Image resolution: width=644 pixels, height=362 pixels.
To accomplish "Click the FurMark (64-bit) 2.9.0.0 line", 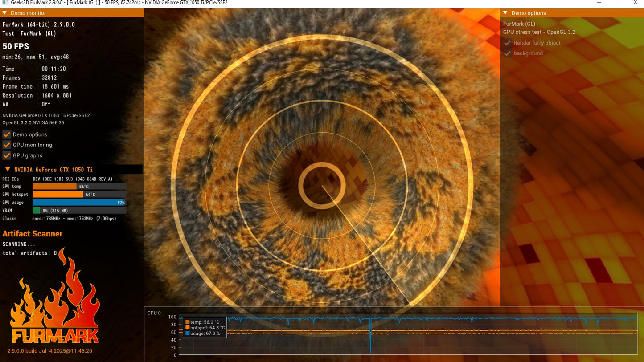I will click(39, 25).
